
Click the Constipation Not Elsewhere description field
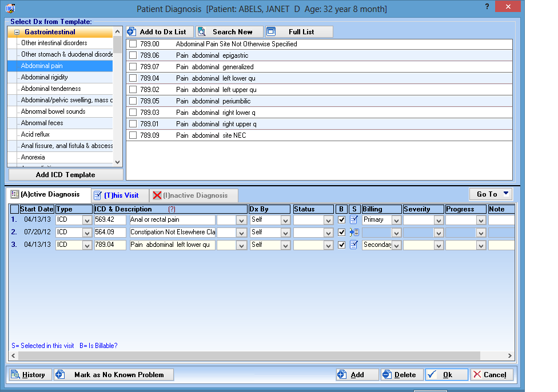[172, 232]
